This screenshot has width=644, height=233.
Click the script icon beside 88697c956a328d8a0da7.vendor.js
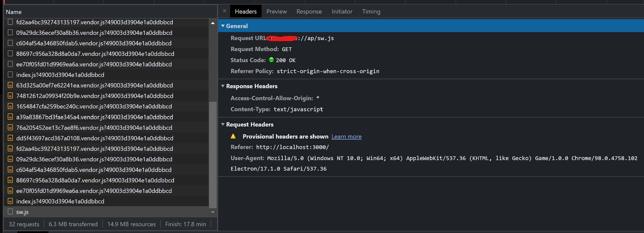10,180
